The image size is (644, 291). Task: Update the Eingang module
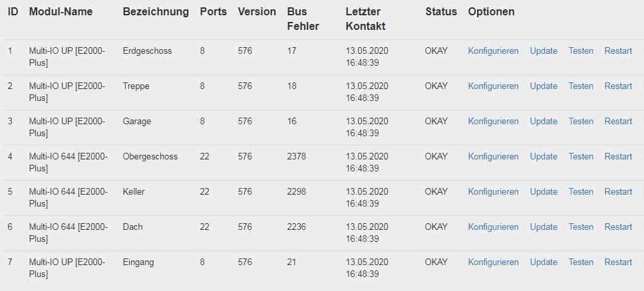(x=544, y=262)
